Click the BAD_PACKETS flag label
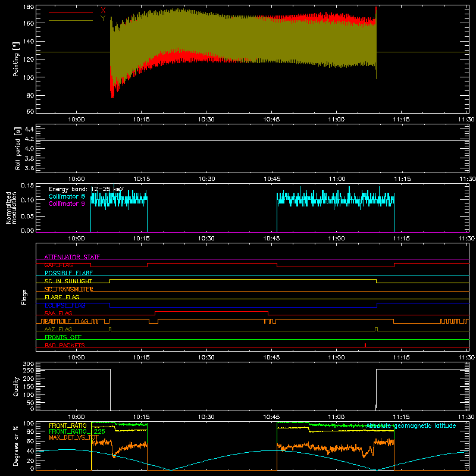 click(x=65, y=345)
